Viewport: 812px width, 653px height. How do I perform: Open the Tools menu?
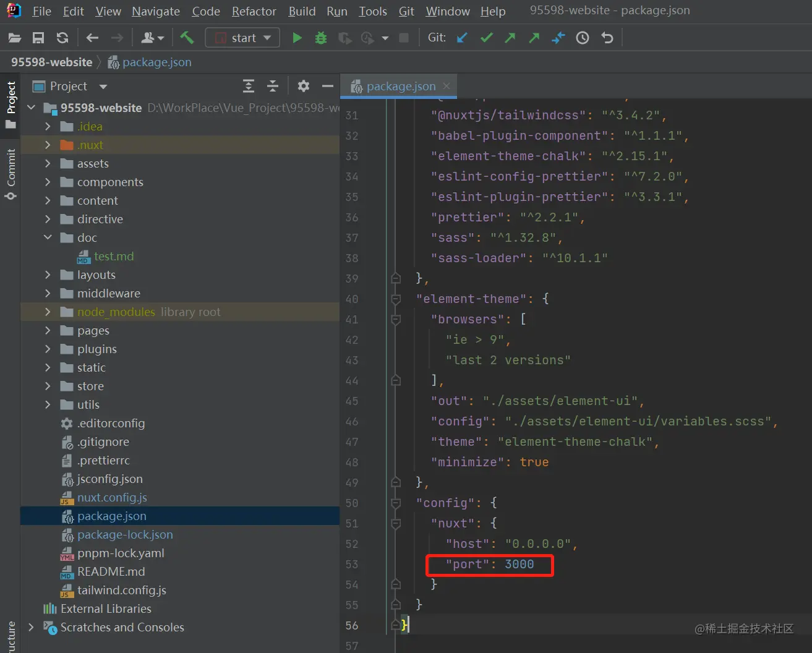[x=373, y=11]
